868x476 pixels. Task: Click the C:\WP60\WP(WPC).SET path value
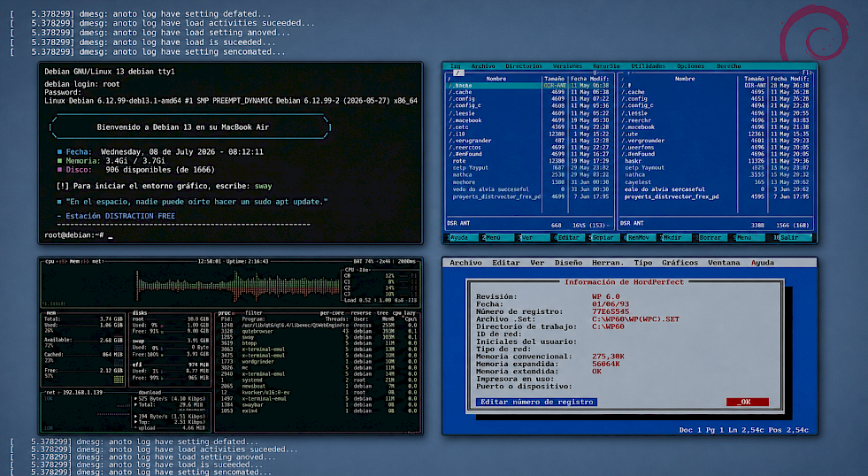[x=635, y=319]
